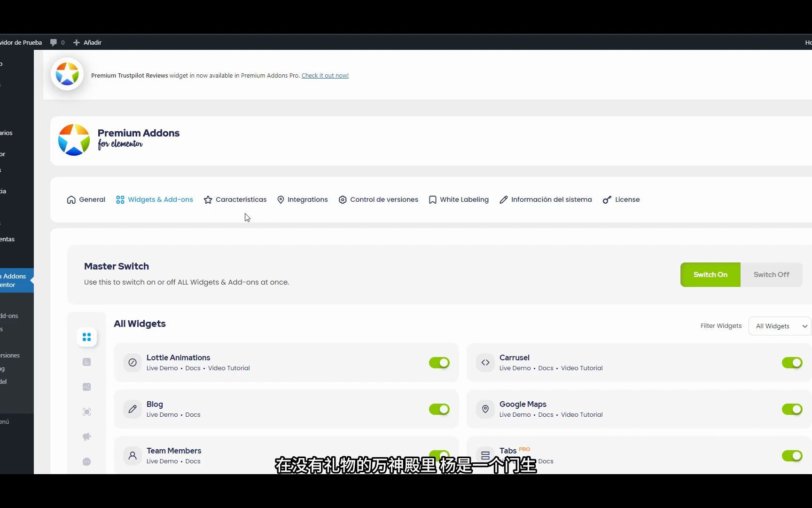Open the content widgets category icon
This screenshot has width=812, height=508.
click(x=86, y=362)
